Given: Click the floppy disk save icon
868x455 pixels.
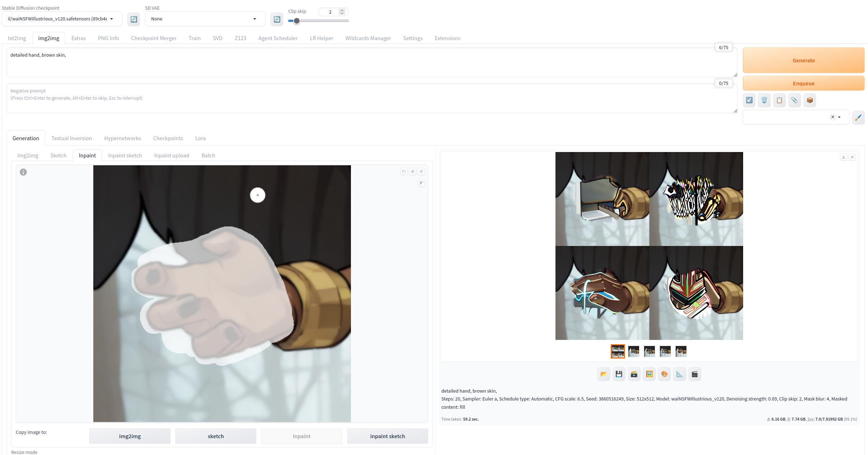Looking at the screenshot, I should [x=619, y=374].
